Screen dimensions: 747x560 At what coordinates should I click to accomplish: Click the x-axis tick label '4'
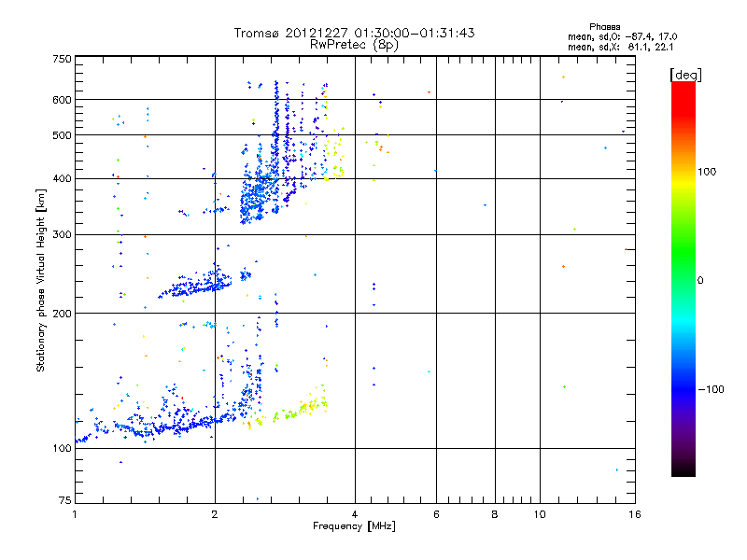pos(355,514)
